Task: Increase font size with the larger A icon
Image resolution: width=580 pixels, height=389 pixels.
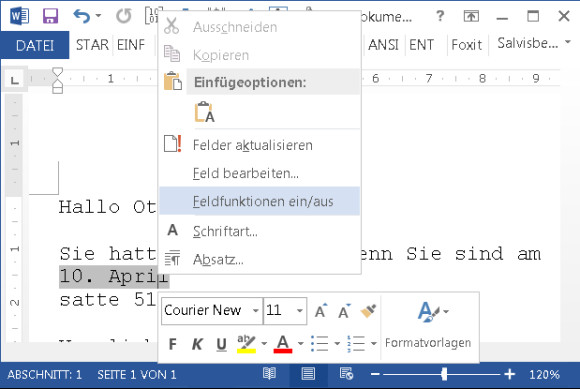Action: click(x=321, y=311)
